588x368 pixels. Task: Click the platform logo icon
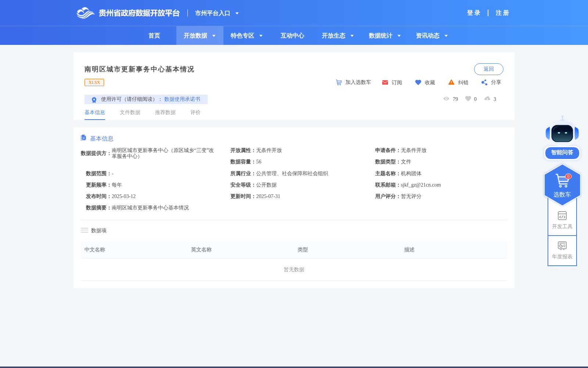[x=86, y=13]
